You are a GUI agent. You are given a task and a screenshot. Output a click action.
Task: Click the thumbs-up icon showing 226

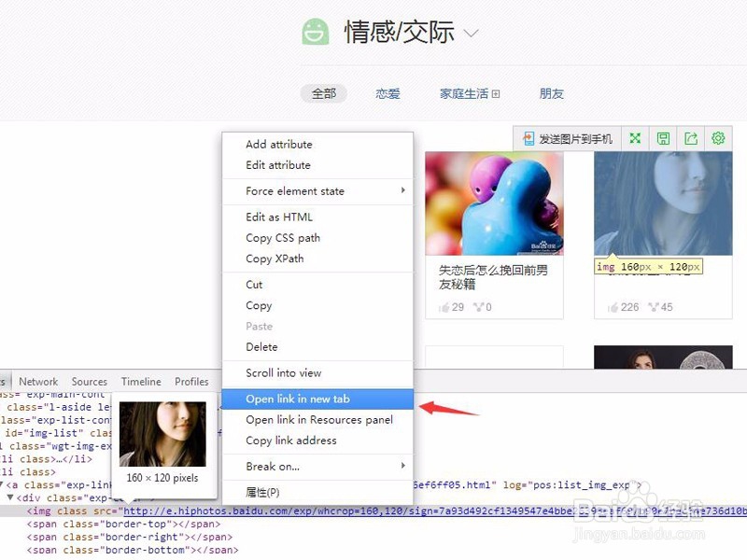[613, 306]
